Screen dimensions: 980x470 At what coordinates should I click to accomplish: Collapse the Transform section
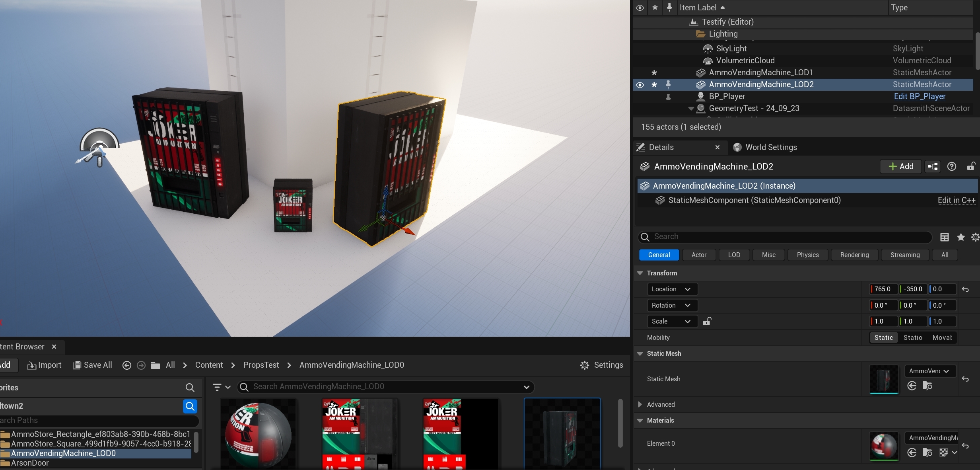640,273
